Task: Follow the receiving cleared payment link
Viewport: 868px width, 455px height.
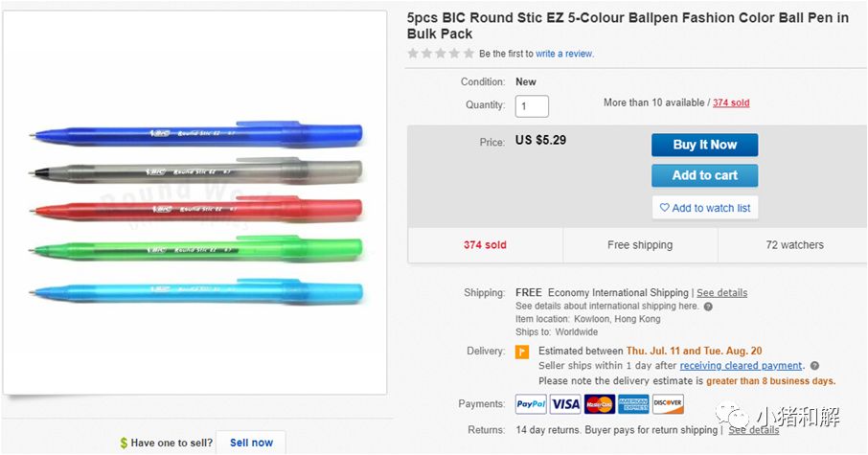Action: (x=742, y=366)
